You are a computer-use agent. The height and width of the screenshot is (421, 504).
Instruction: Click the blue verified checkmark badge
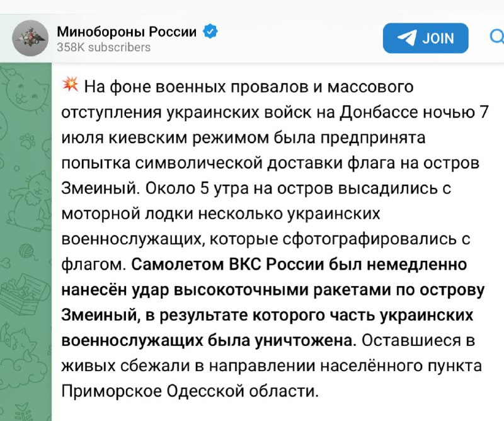click(210, 31)
